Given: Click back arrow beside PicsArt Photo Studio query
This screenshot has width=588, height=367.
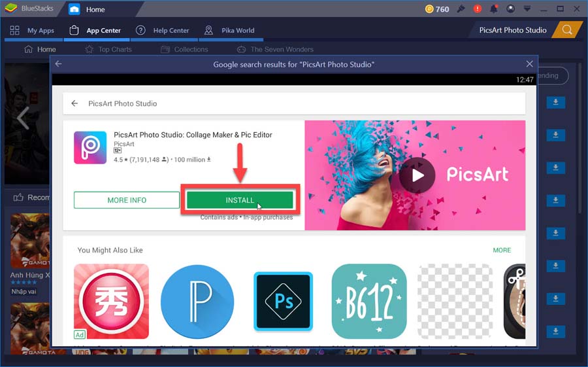Looking at the screenshot, I should 74,103.
